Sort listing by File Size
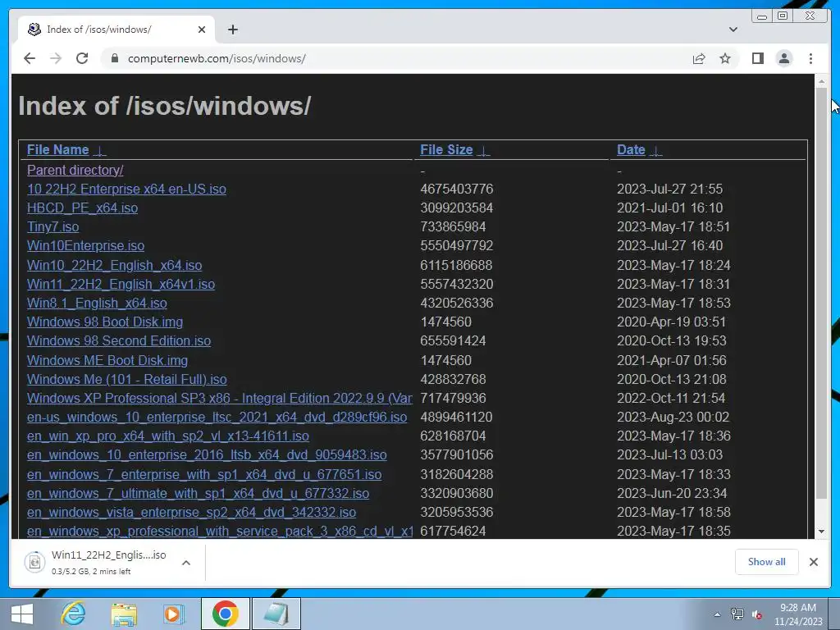Viewport: 840px width, 630px height. click(446, 149)
